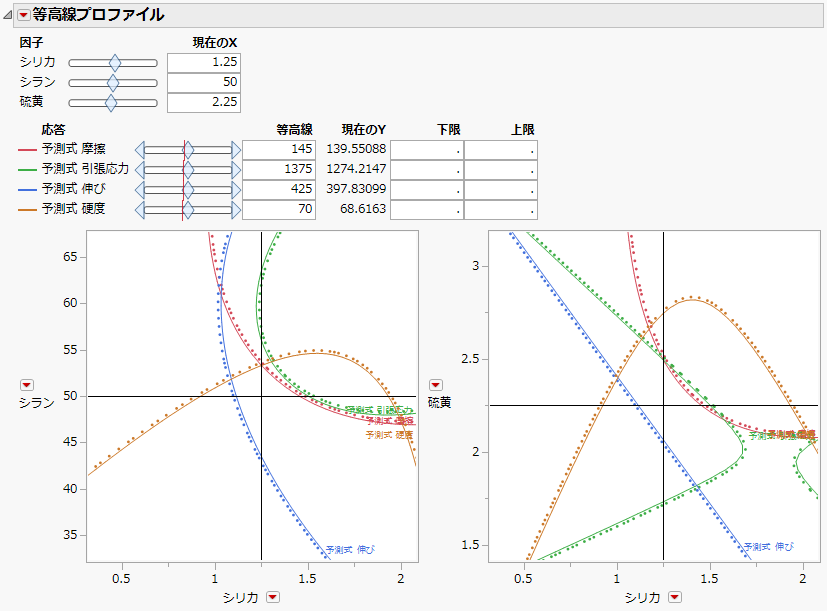Viewport: 827px width, 611px height.
Task: Click the blue line color legend for 予測式 伸び
Action: coord(27,190)
